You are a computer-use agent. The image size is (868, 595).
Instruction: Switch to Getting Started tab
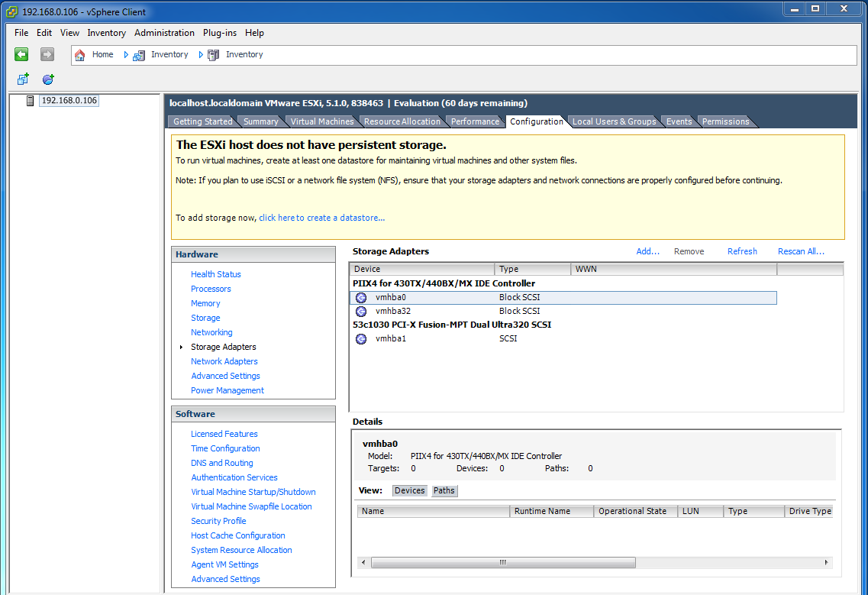[202, 121]
